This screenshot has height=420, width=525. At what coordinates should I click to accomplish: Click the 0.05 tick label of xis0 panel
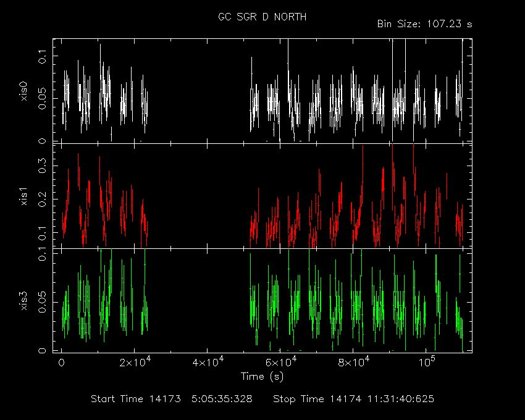pos(42,98)
